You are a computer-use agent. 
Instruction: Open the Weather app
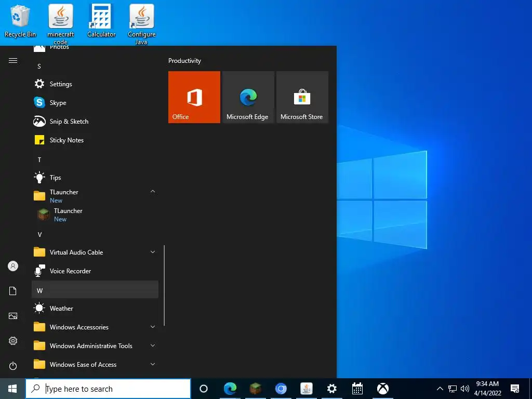click(95, 308)
